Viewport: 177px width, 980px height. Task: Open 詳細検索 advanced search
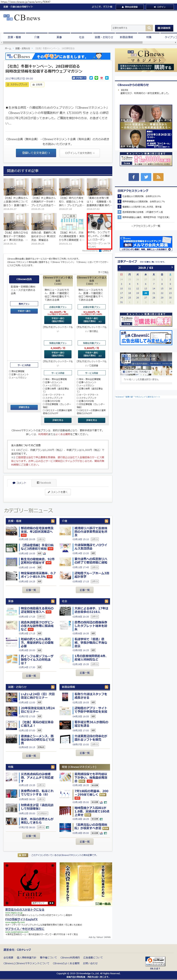point(164,28)
